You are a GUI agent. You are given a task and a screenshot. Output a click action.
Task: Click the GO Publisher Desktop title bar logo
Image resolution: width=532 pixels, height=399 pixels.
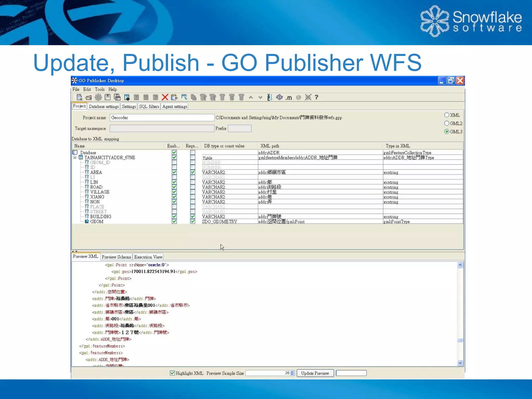[x=75, y=81]
